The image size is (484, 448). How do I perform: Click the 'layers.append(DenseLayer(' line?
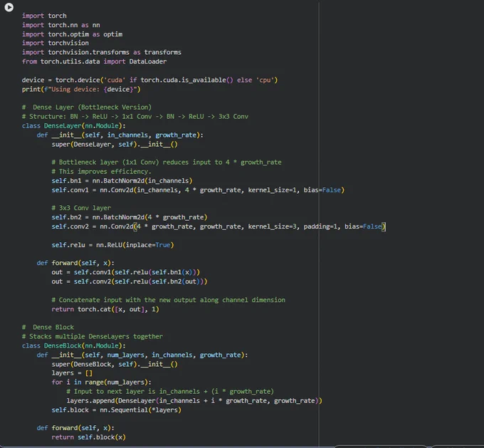pos(194,401)
